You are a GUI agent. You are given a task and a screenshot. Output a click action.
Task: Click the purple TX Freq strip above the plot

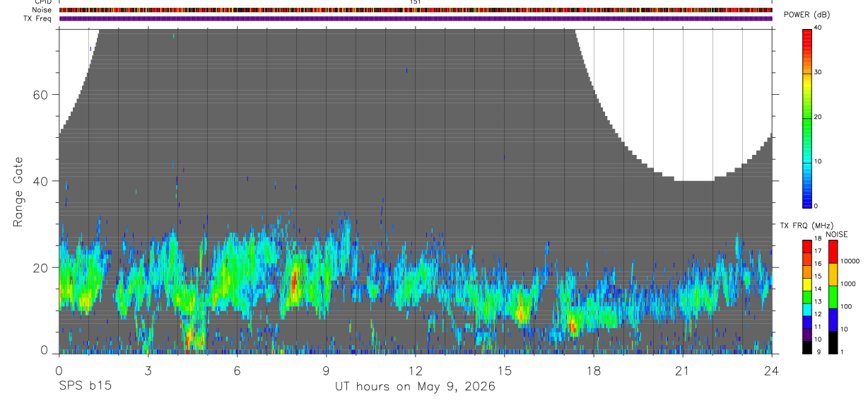(416, 18)
